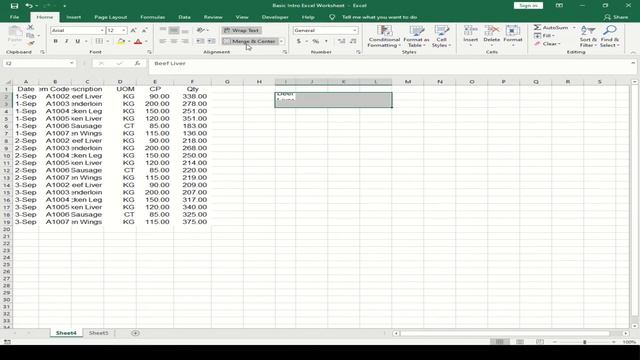Switch to Sheet5 tab

pos(98,333)
